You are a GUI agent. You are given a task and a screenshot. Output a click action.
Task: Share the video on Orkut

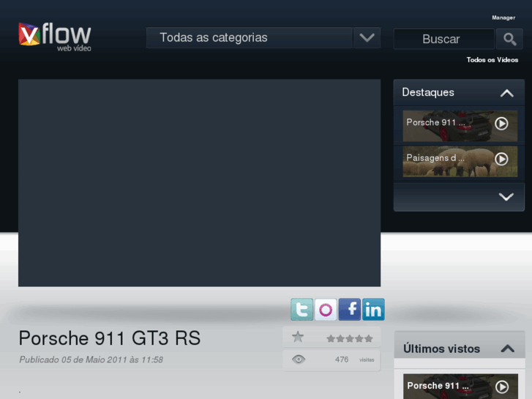pyautogui.click(x=326, y=310)
